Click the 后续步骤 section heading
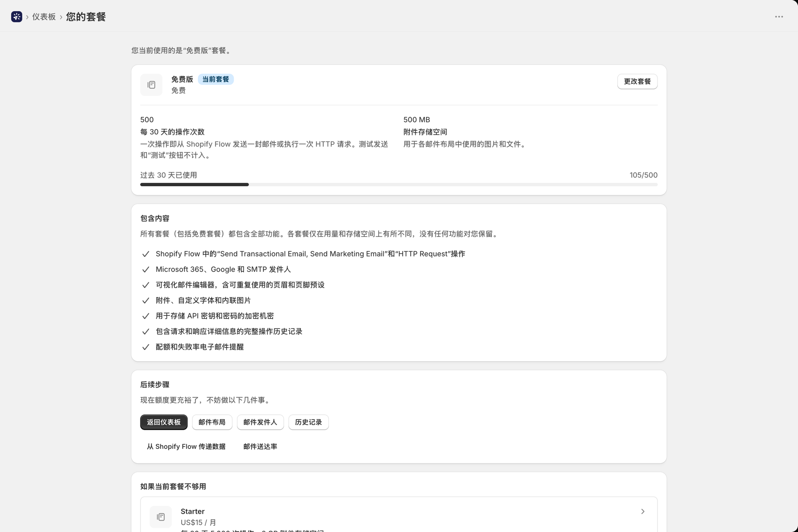The image size is (798, 532). point(155,384)
